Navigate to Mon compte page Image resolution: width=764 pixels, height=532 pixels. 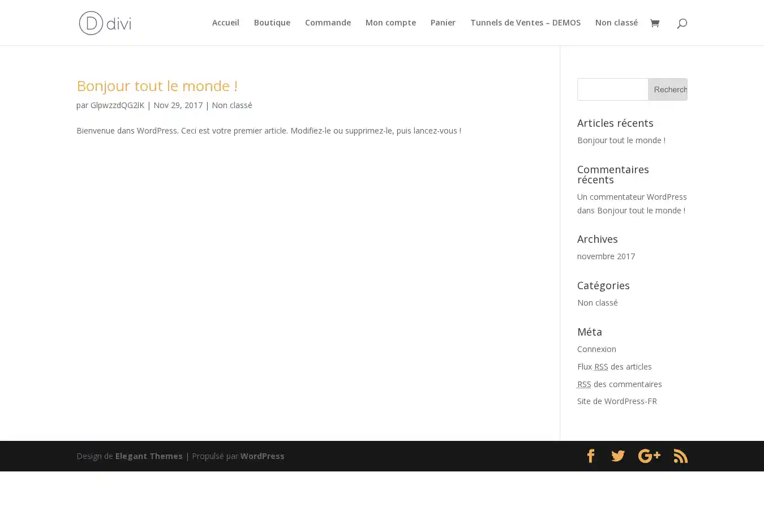tap(390, 23)
